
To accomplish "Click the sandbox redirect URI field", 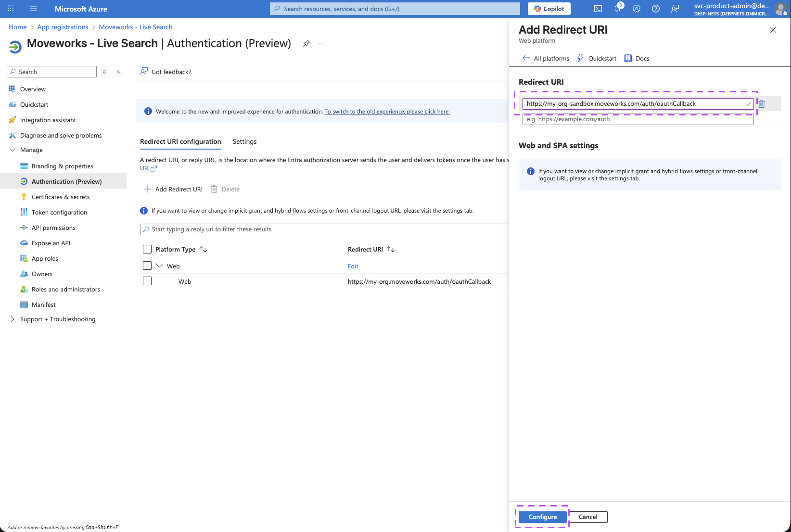I will 638,103.
